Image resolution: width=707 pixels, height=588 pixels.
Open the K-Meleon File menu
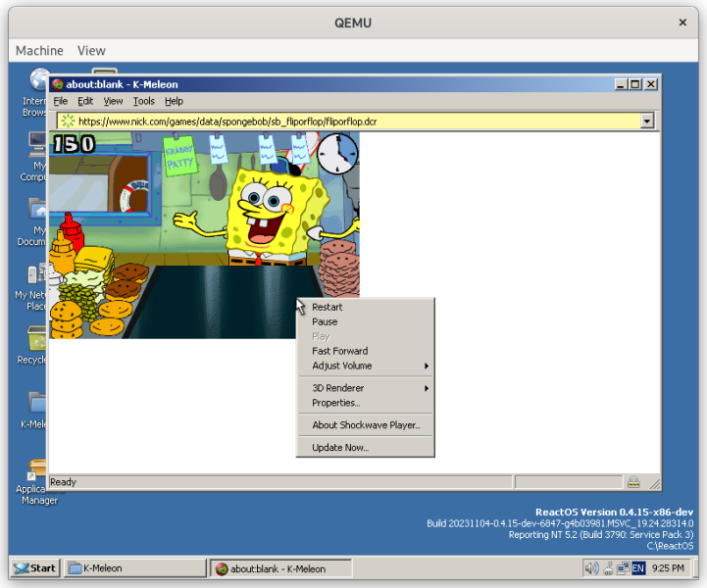point(61,101)
